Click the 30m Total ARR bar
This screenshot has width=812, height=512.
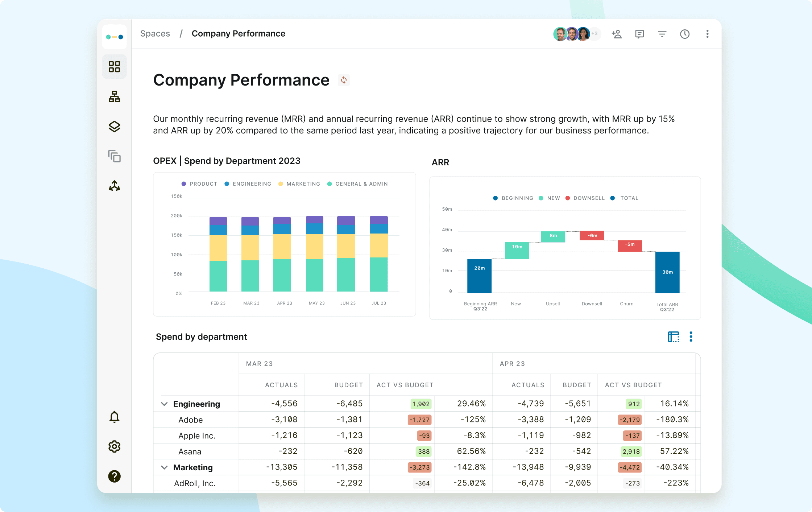667,272
